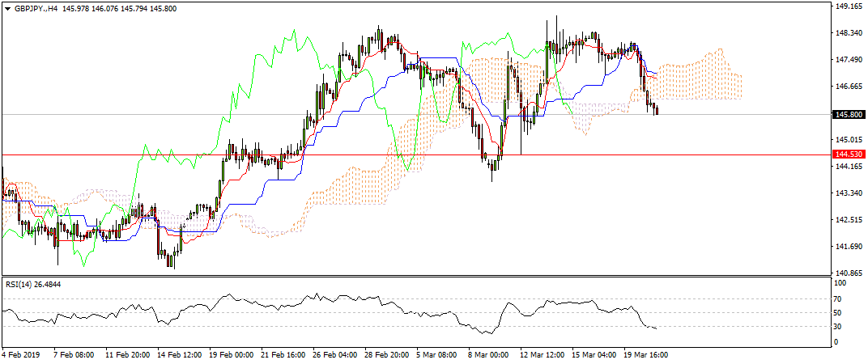868x364 pixels.
Task: Click the 144.165 price axis value
Action: 849,166
